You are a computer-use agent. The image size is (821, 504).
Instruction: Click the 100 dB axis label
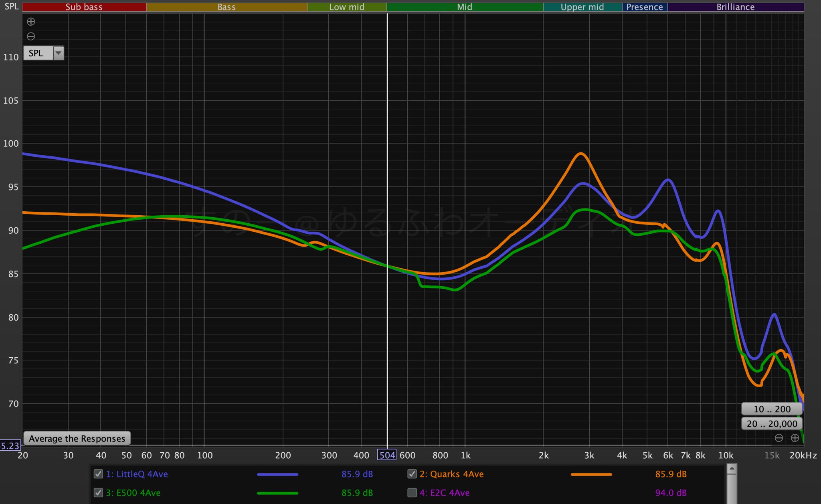click(x=11, y=143)
